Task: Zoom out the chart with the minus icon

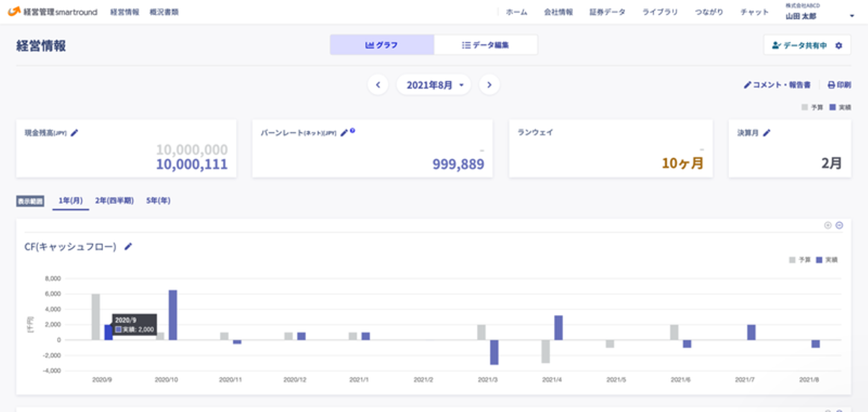Action: click(x=839, y=225)
